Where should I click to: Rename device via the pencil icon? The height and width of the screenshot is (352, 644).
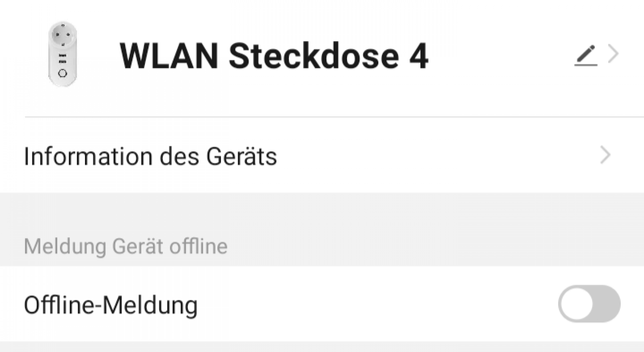click(586, 56)
